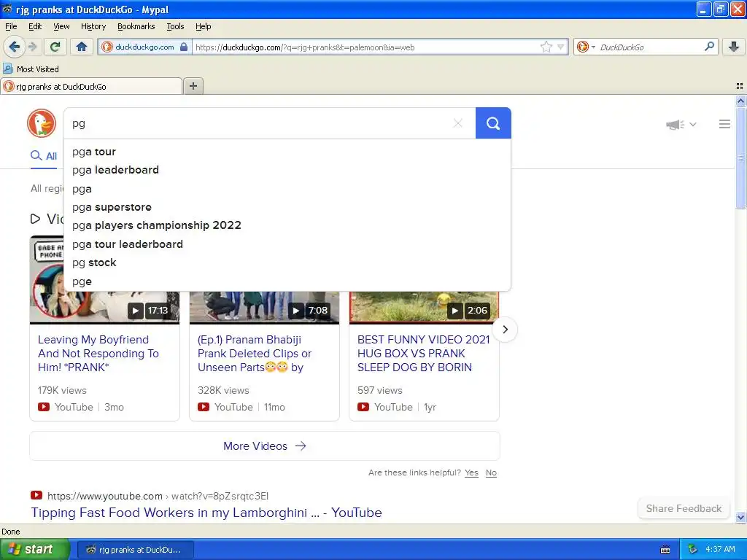Screen dimensions: 747x560
Task: Click the DuckDuckGo duck logo
Action: (x=42, y=123)
